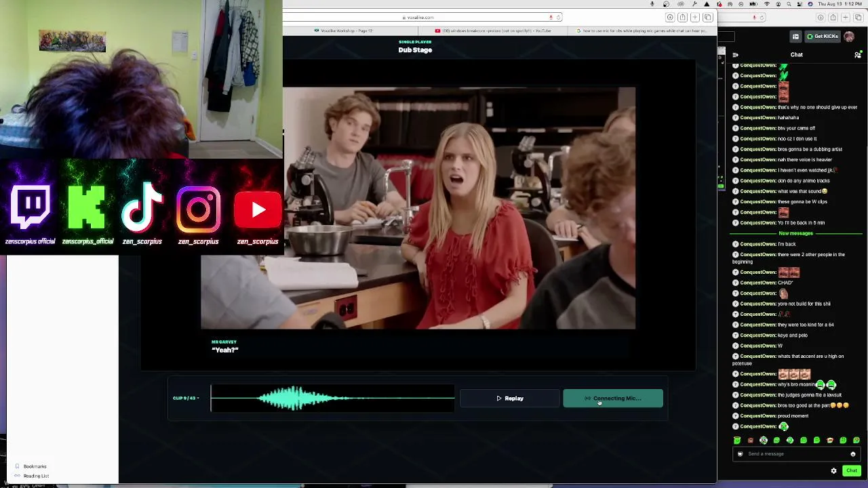Collapse the Kick chat panel
The image size is (868, 488).
[x=736, y=55]
